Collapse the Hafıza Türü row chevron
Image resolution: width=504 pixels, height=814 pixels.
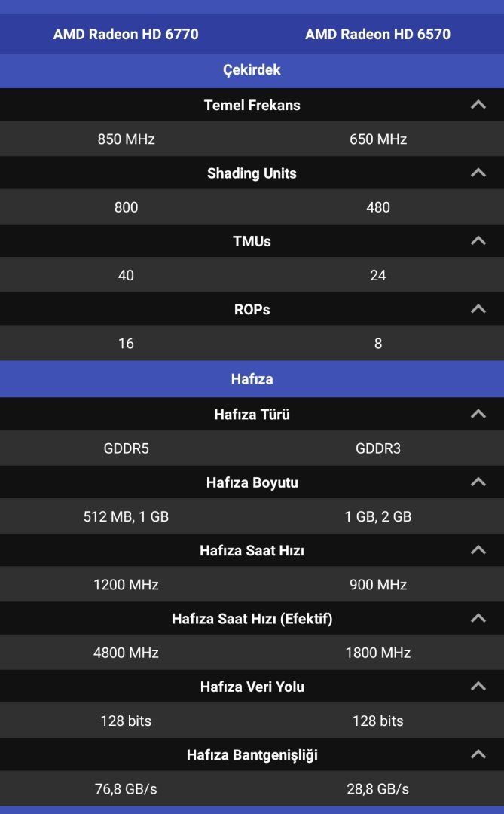tap(478, 414)
